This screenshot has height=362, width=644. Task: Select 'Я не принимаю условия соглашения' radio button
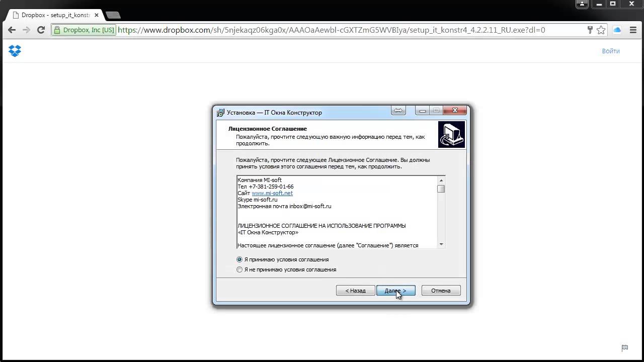(239, 269)
